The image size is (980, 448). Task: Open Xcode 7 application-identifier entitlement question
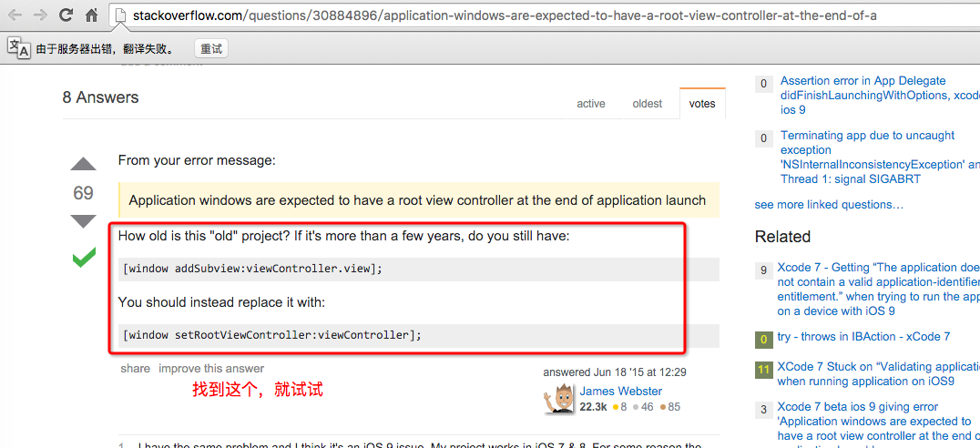pos(879,290)
